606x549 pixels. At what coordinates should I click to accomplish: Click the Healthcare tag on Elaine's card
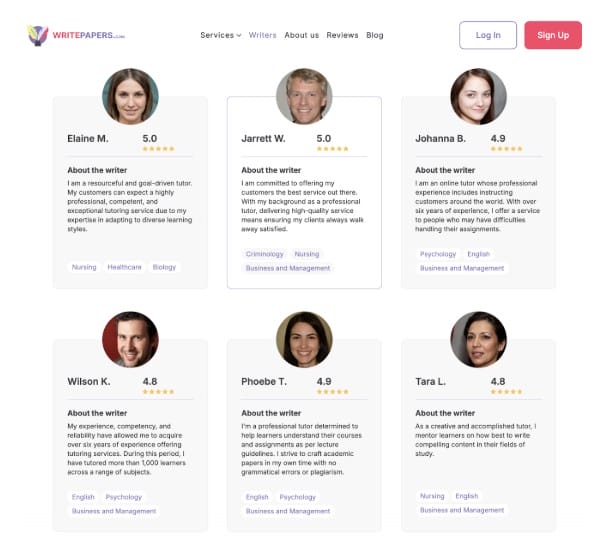point(124,267)
